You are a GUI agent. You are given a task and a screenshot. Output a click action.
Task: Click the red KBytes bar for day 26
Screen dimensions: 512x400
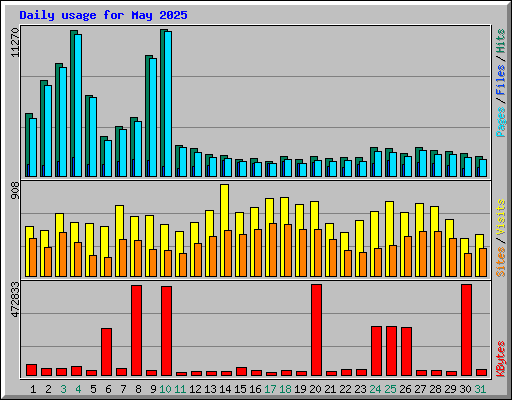[406, 352]
